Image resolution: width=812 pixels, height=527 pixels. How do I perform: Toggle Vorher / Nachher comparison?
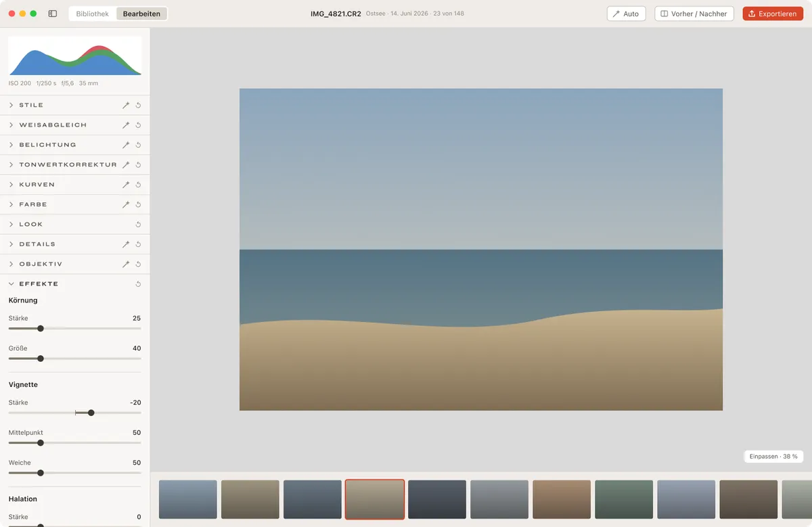(x=694, y=14)
